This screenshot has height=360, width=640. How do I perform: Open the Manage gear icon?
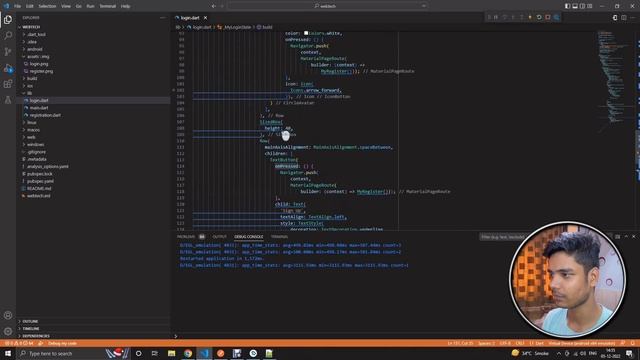coord(8,331)
